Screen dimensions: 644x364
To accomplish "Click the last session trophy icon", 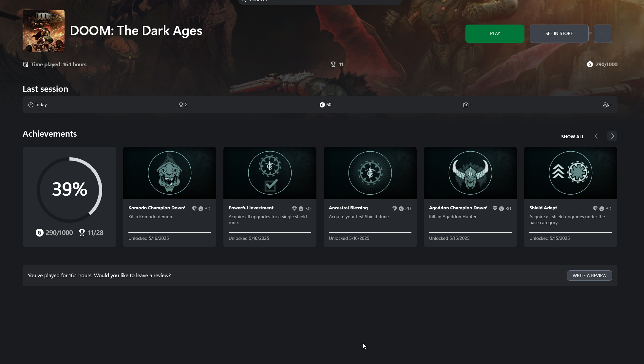I will click(181, 105).
